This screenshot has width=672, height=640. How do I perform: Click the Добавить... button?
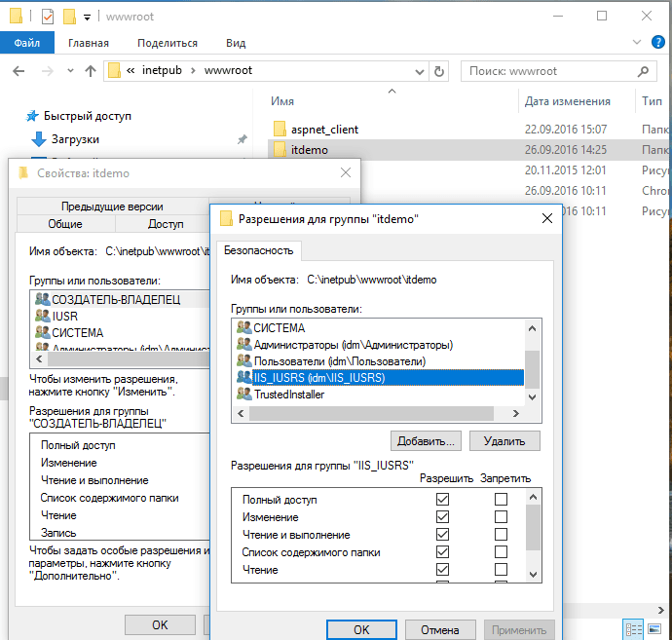[426, 440]
